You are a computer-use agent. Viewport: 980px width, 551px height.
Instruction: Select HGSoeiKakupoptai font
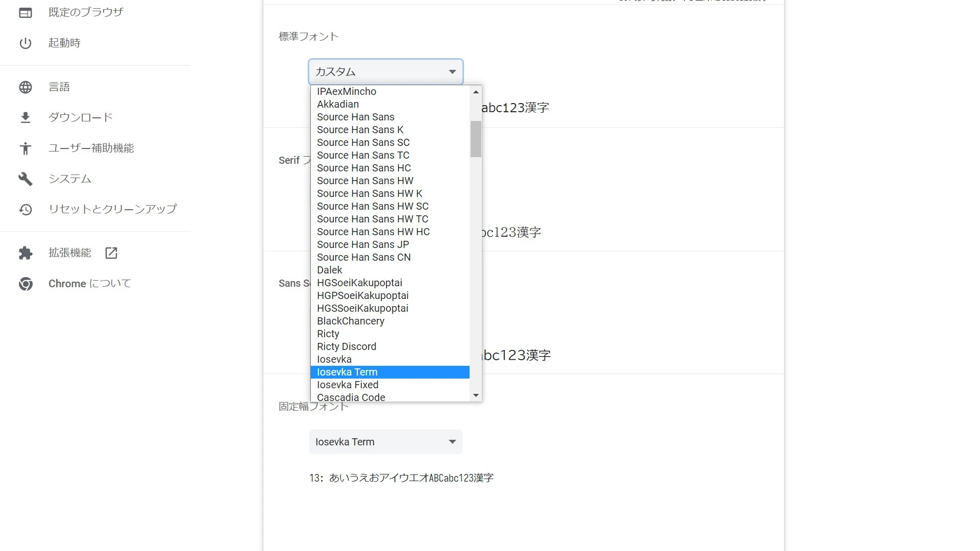[390, 283]
